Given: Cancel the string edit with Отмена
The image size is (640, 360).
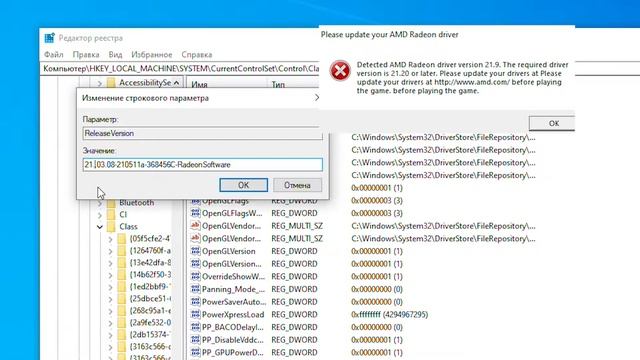Looking at the screenshot, I should pos(297,185).
